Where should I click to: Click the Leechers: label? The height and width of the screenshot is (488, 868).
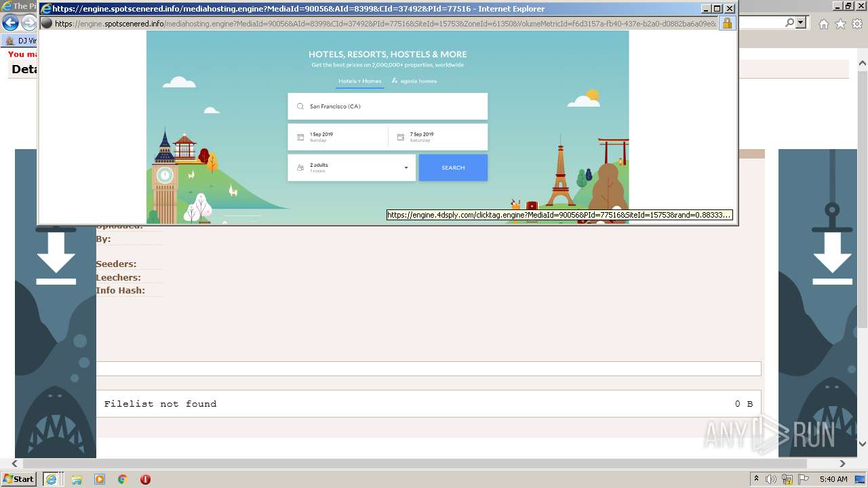[118, 277]
